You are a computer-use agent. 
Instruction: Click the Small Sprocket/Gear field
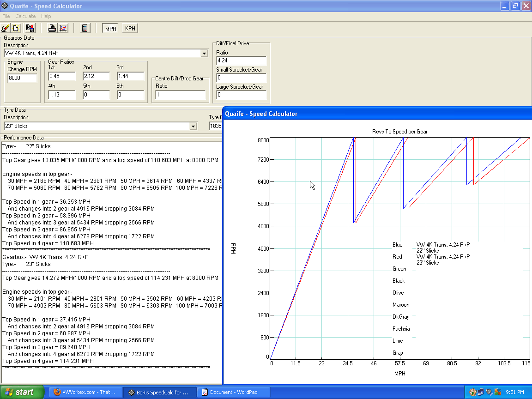pos(241,78)
